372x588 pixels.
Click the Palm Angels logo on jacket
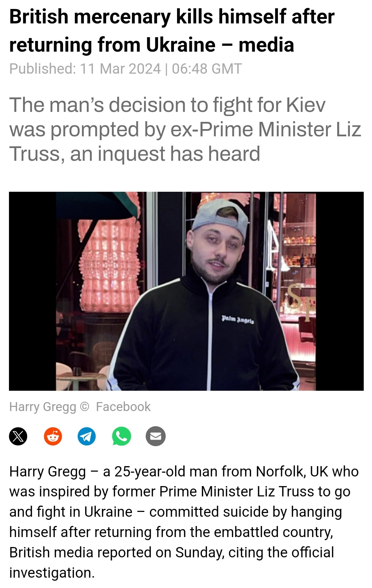pos(238,320)
